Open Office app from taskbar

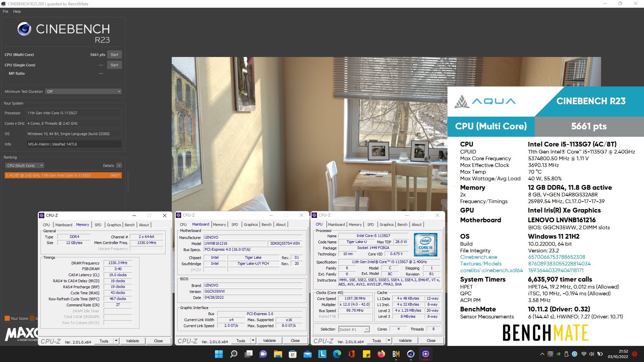point(352,354)
